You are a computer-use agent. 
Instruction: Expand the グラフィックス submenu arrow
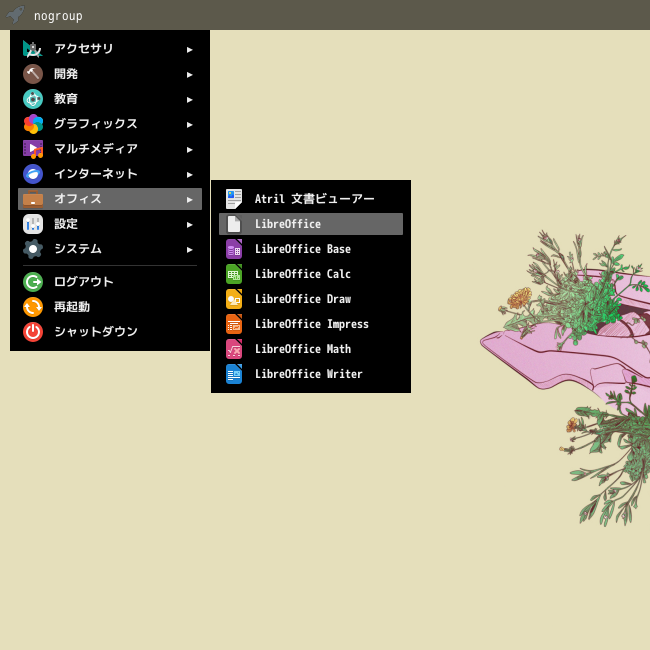189,125
